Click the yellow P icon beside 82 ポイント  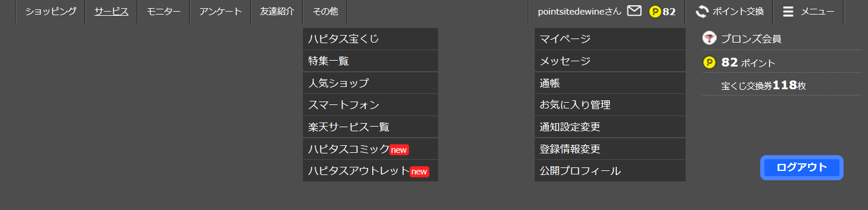tap(709, 62)
